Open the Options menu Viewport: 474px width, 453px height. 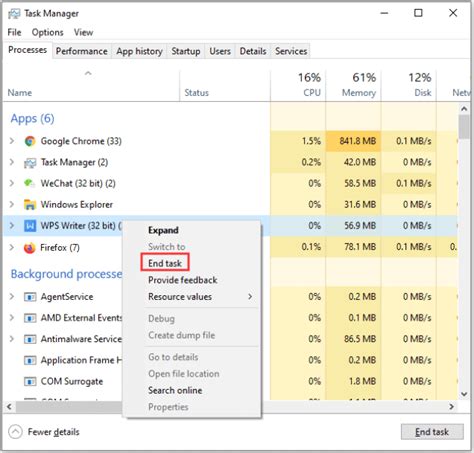click(47, 32)
